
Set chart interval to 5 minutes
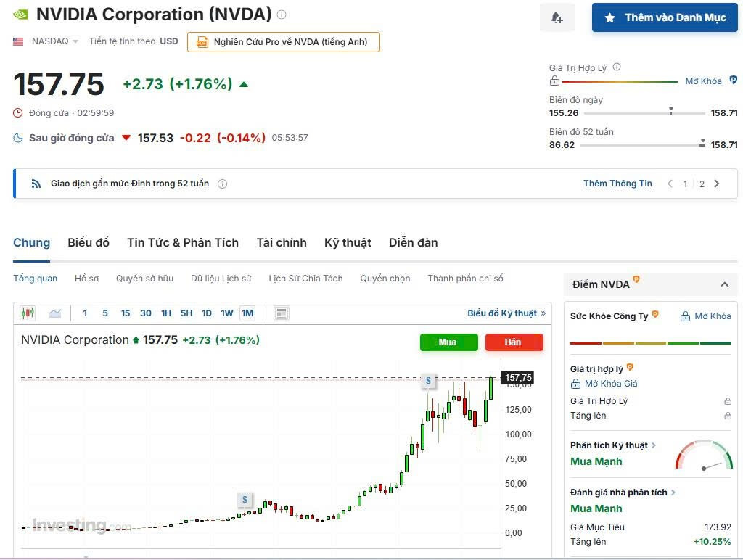(105, 313)
